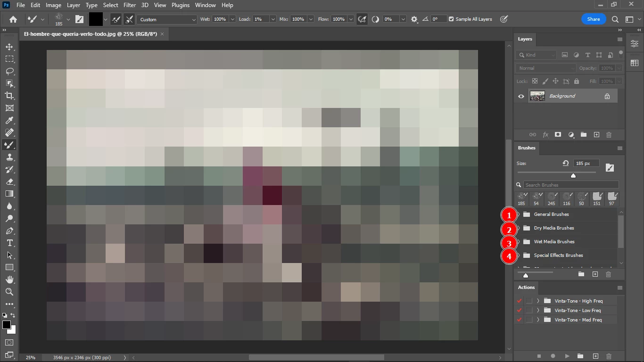Select the History Brush tool
644x362 pixels.
9,170
